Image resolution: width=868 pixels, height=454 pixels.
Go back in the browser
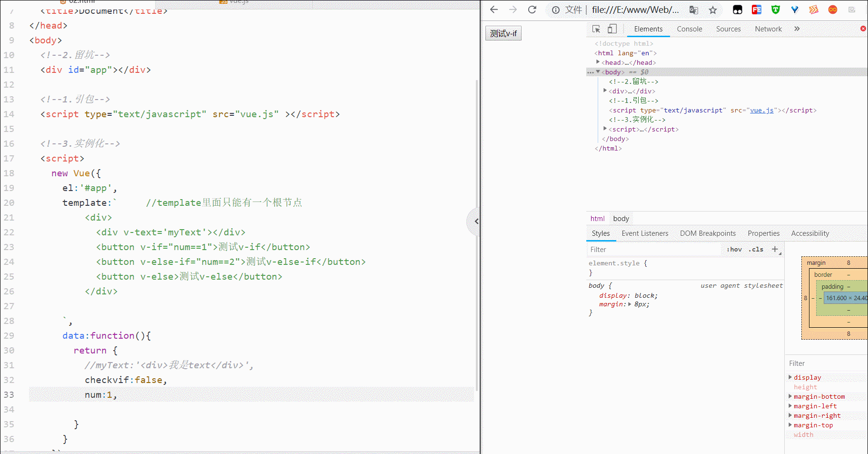click(494, 10)
